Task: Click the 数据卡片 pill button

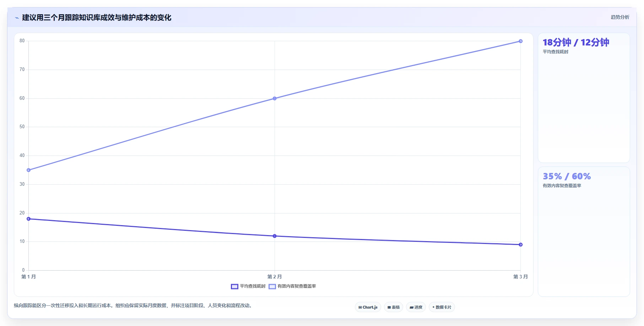Action: click(x=442, y=307)
